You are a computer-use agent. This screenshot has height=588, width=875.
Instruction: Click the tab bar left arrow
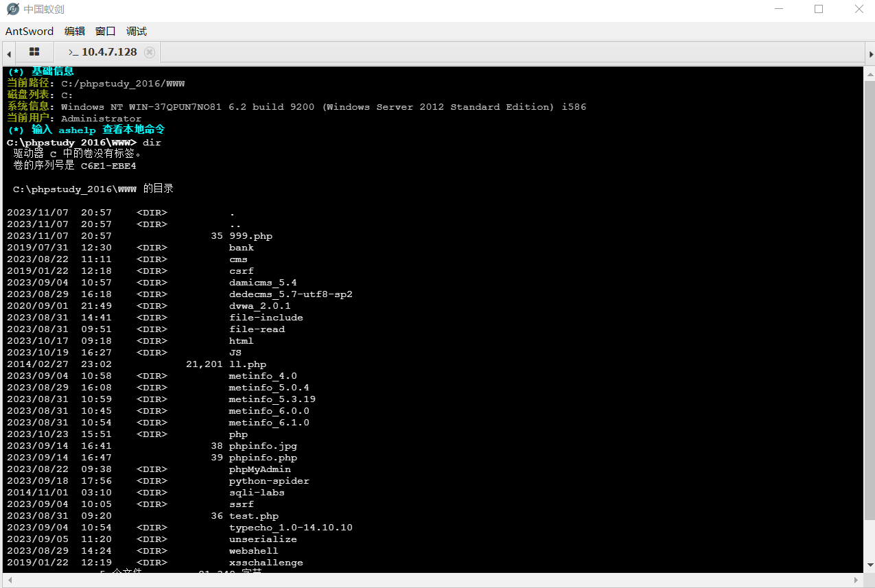[9, 53]
